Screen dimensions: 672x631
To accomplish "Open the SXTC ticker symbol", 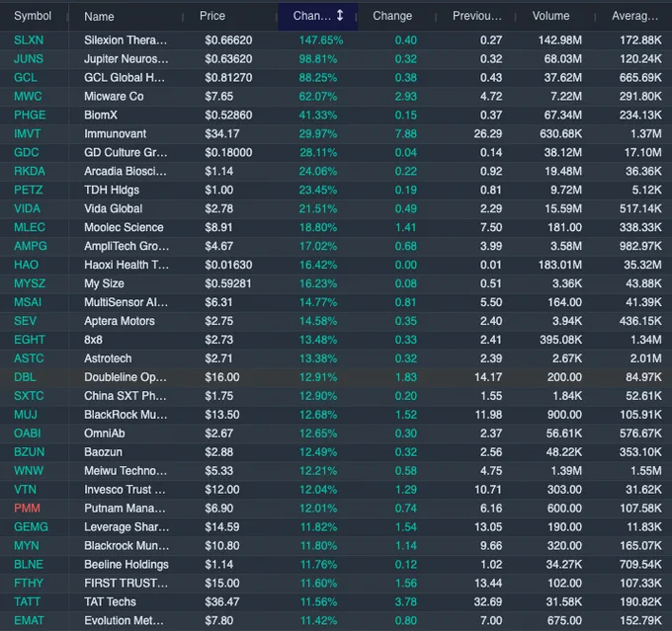I will pos(29,395).
